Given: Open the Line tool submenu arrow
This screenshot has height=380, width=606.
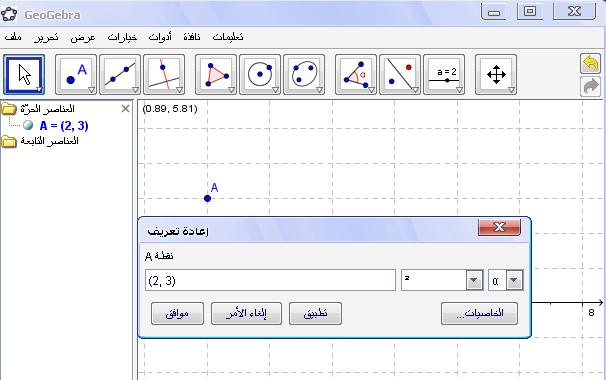Looking at the screenshot, I should tap(136, 90).
